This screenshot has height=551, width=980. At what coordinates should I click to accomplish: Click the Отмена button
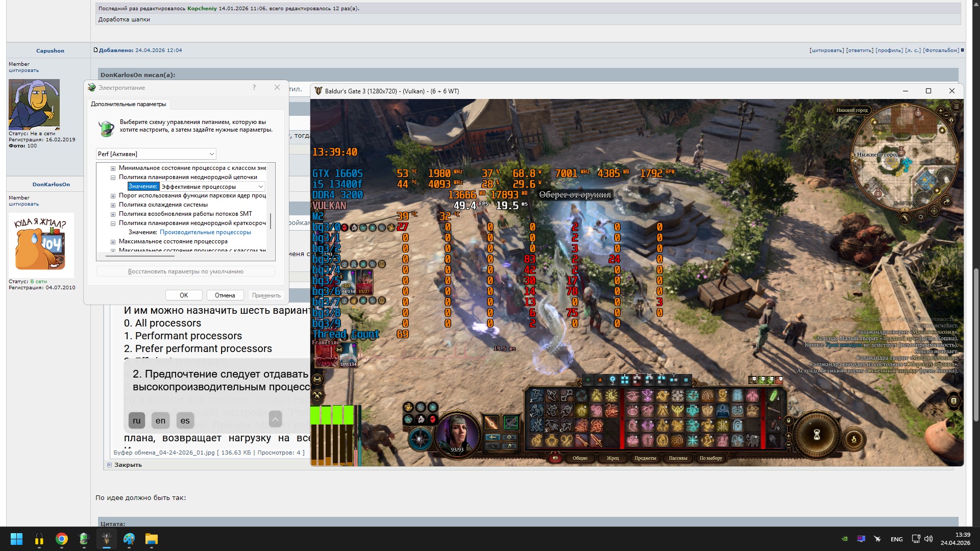click(x=225, y=295)
